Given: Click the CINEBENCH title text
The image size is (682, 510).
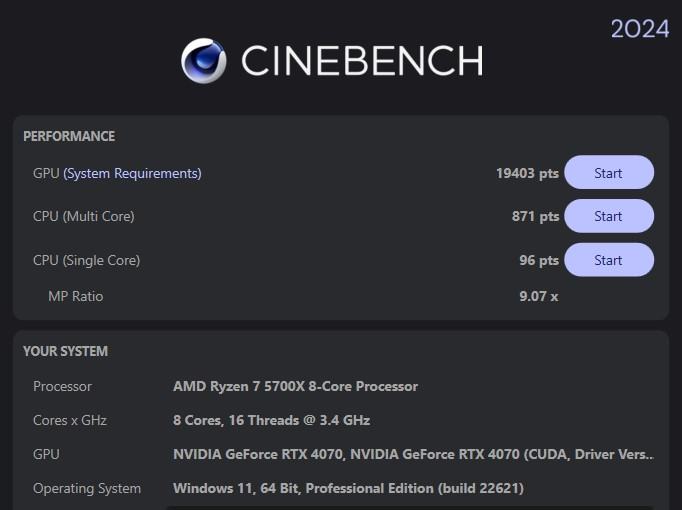Looking at the screenshot, I should [x=361, y=61].
